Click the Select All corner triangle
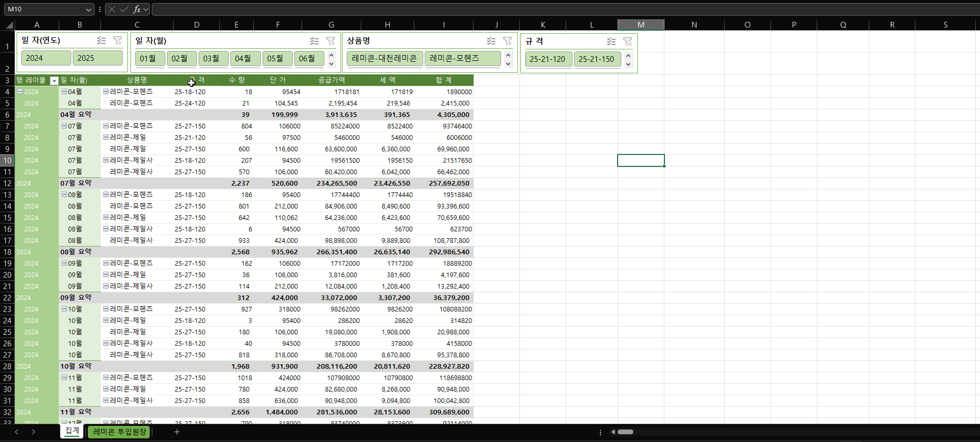The width and height of the screenshot is (980, 442). click(9, 25)
